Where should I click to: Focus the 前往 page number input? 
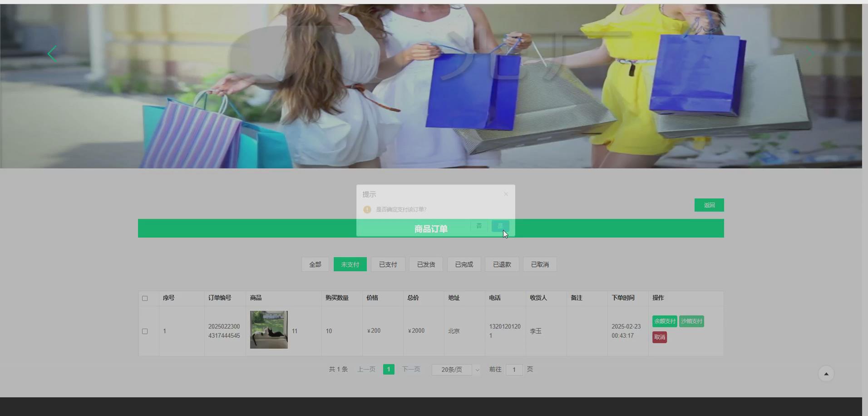514,370
